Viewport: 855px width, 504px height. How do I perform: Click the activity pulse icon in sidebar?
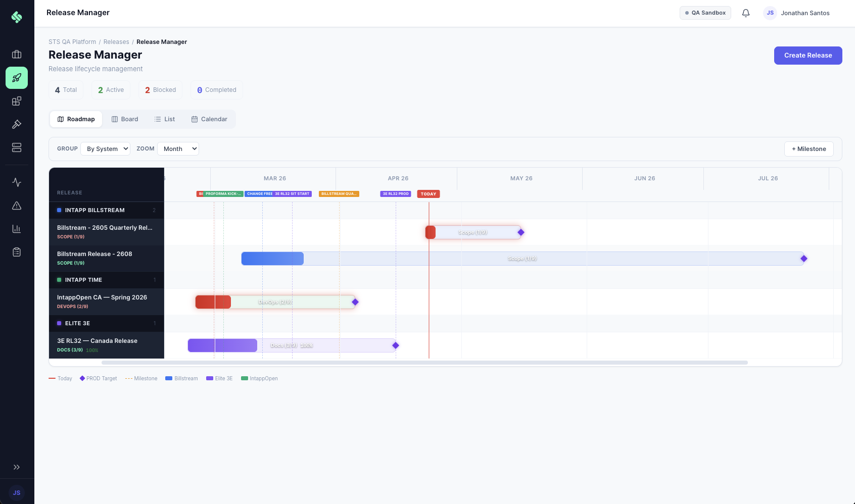[17, 182]
